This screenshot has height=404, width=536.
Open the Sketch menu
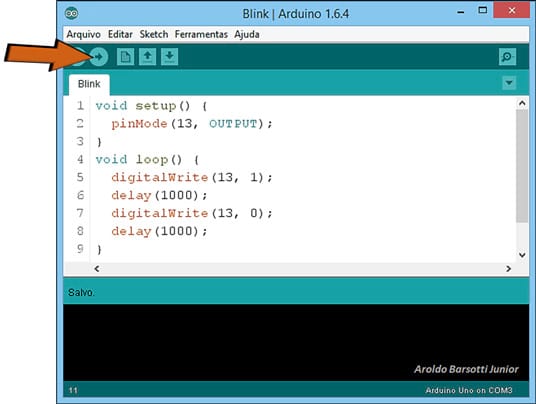coord(154,35)
